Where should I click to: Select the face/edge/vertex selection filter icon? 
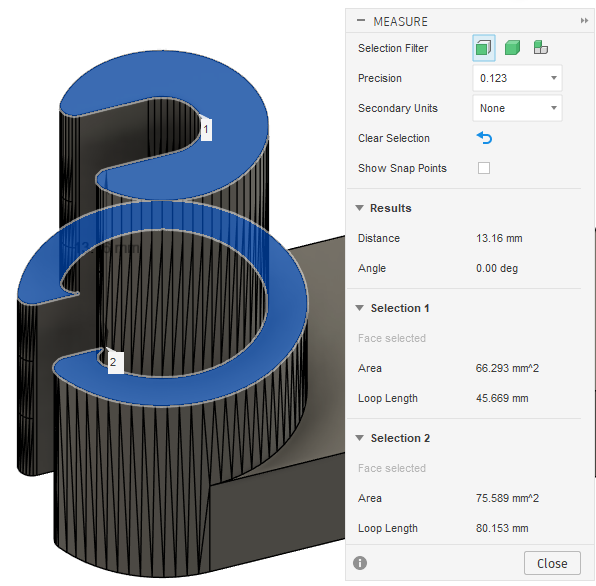coord(483,48)
